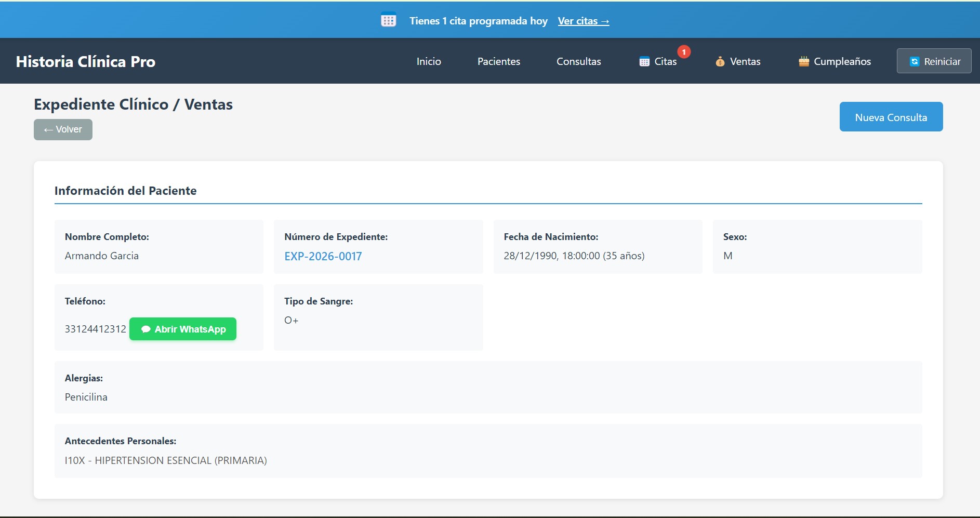
Task: Follow the Ver citas link
Action: click(583, 21)
